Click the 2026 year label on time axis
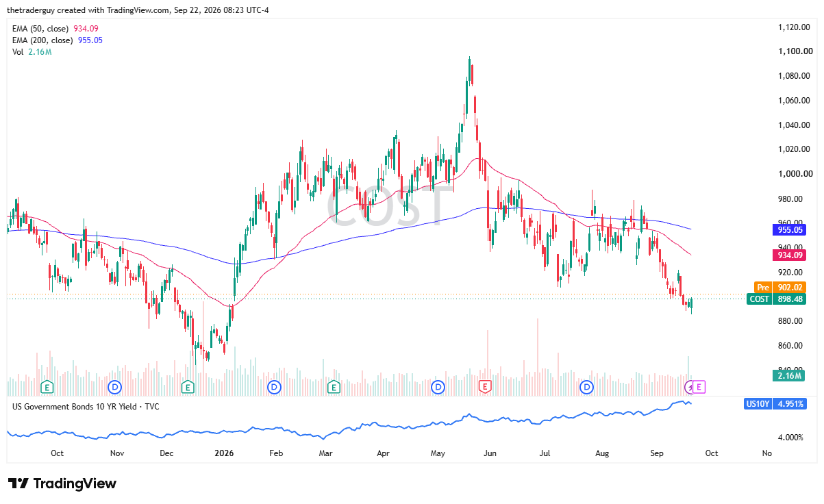This screenshot has width=824, height=504. [x=225, y=453]
